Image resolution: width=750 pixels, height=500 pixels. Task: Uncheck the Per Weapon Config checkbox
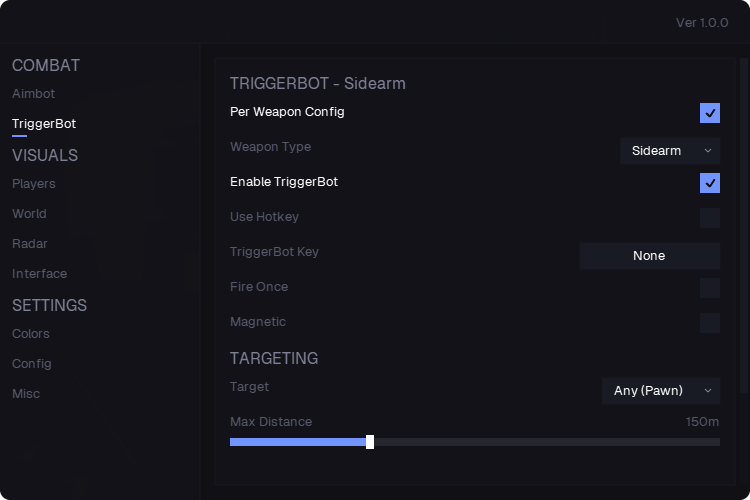point(709,113)
